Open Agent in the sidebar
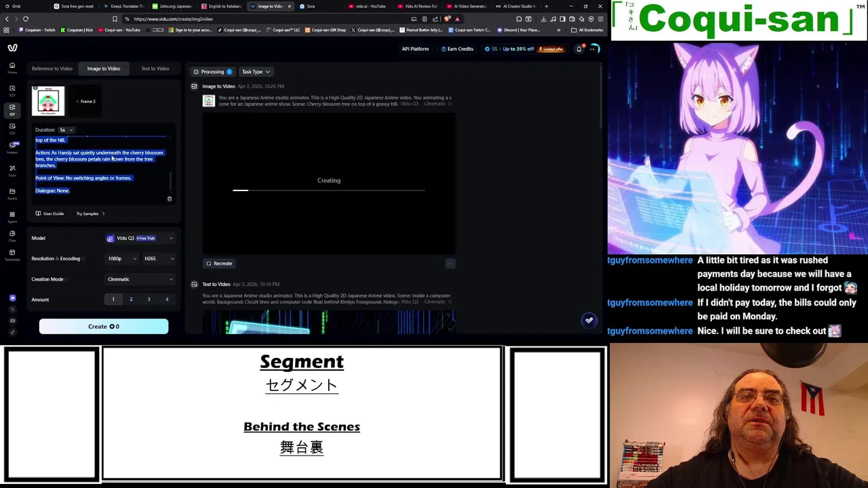868x488 pixels. 12,217
